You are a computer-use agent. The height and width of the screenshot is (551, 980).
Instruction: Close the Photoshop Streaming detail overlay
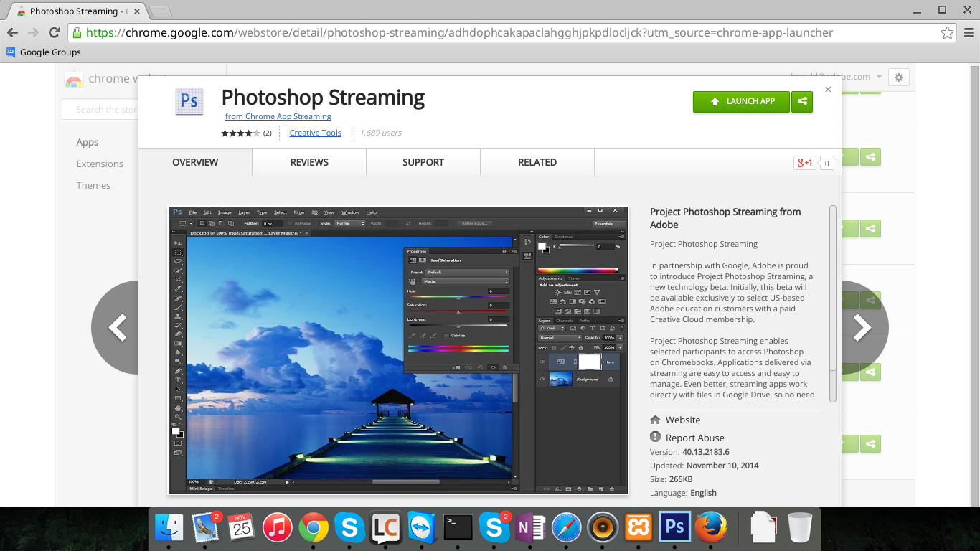coord(828,90)
